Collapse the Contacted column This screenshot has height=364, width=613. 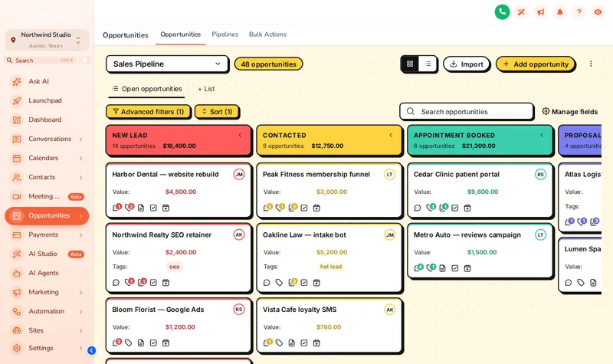(391, 136)
